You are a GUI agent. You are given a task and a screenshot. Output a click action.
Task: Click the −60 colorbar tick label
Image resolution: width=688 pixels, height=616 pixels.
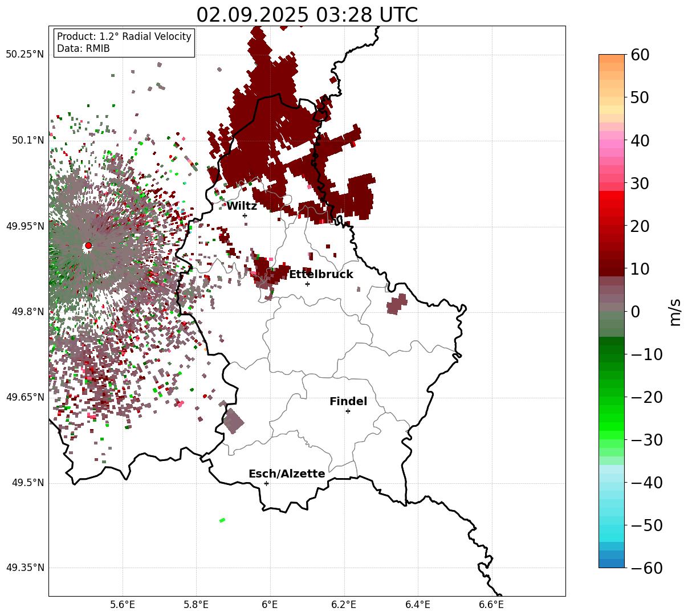646,568
